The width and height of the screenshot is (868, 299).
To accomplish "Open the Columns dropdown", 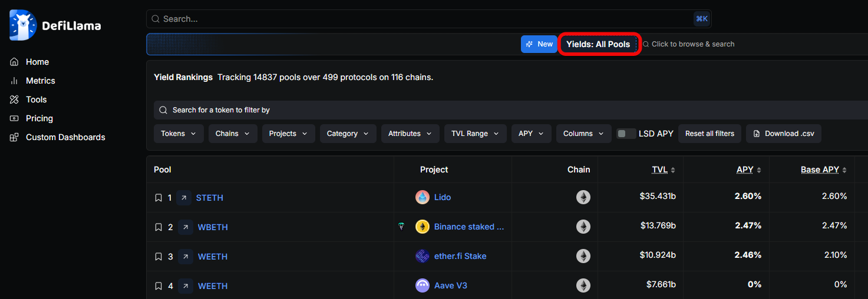I will (583, 134).
